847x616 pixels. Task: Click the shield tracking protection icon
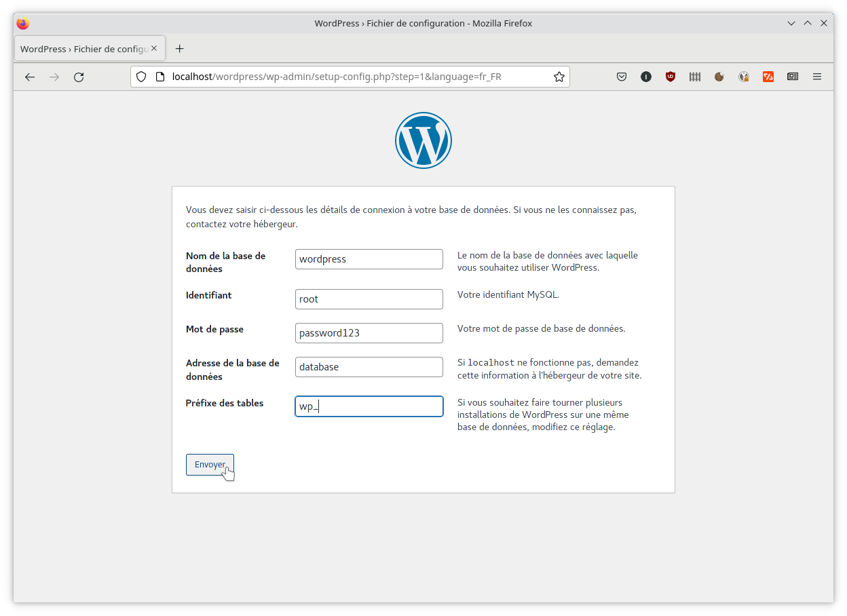[140, 77]
